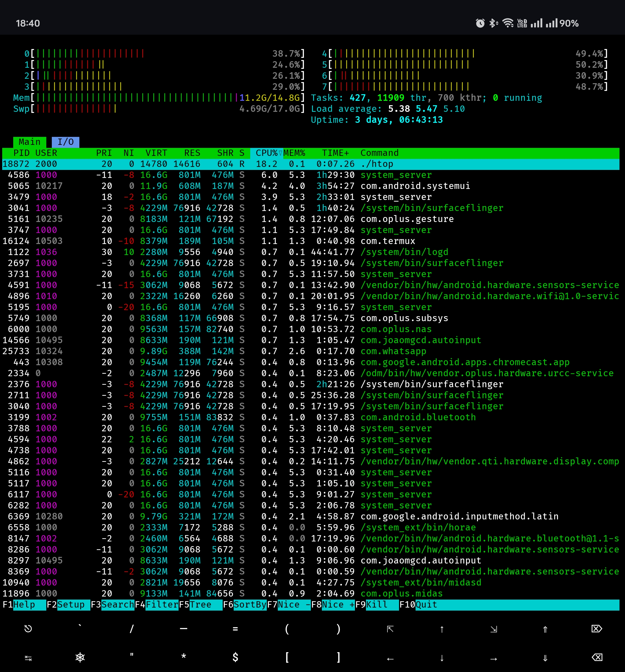
Task: Tap the backspace key icon
Action: tap(597, 657)
